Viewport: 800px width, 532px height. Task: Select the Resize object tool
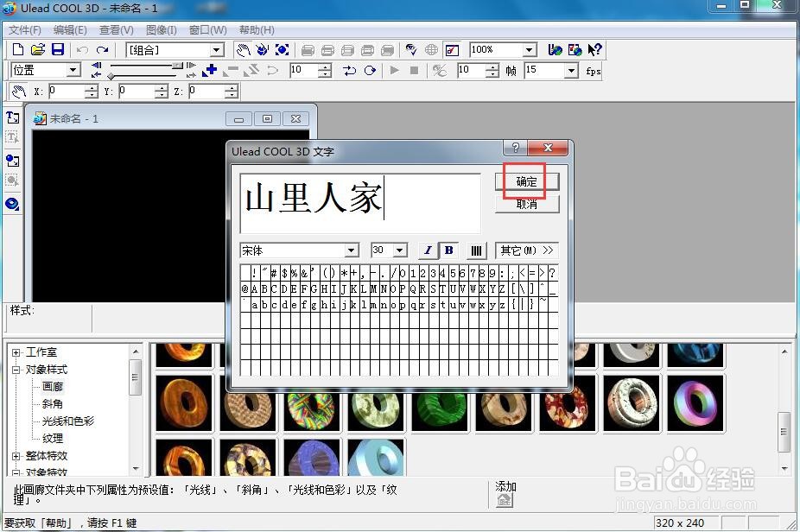coord(283,50)
